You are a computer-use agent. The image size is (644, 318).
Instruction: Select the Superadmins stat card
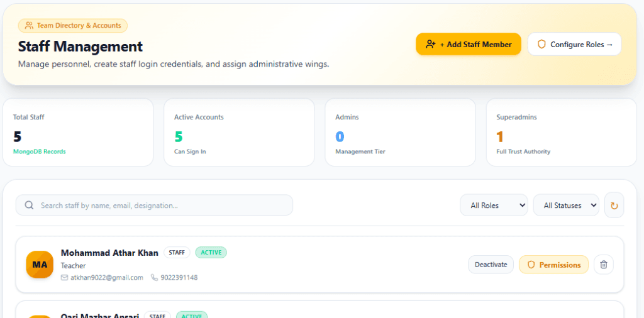coord(562,132)
